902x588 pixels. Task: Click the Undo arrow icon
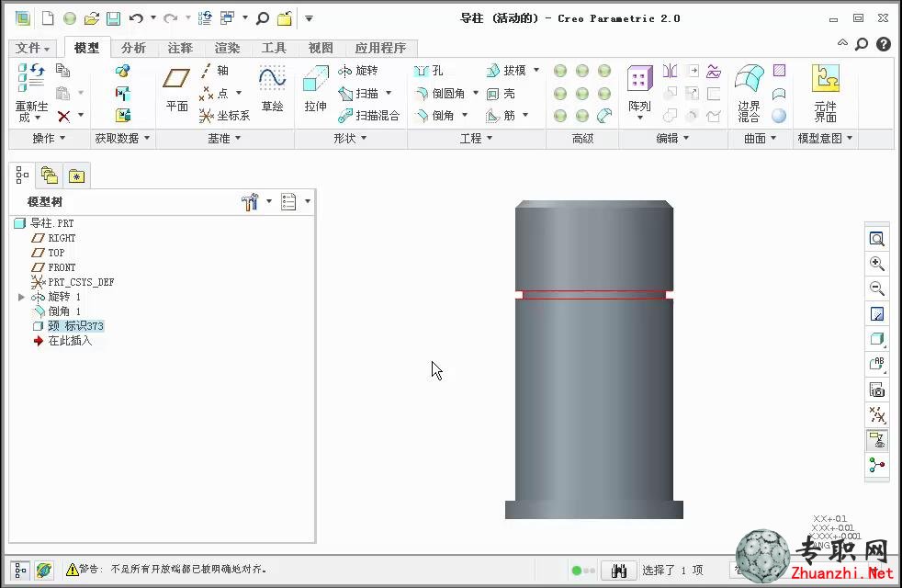tap(136, 18)
